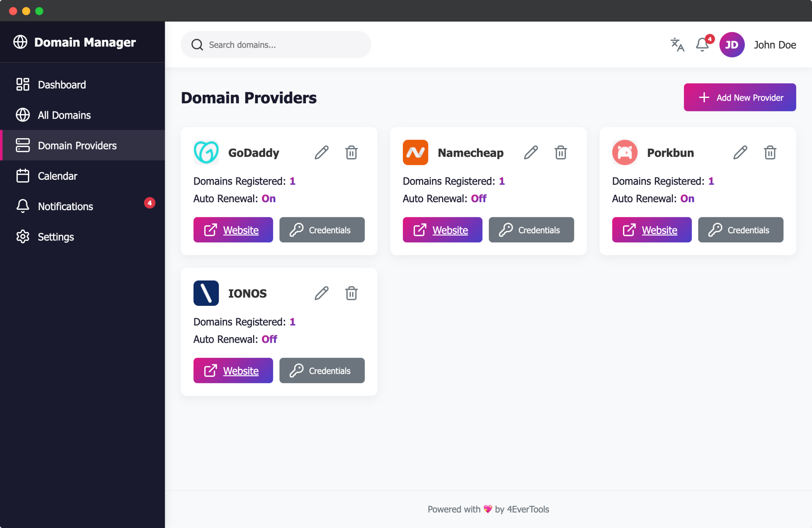Image resolution: width=812 pixels, height=528 pixels.
Task: Open Settings from the sidebar
Action: (55, 237)
